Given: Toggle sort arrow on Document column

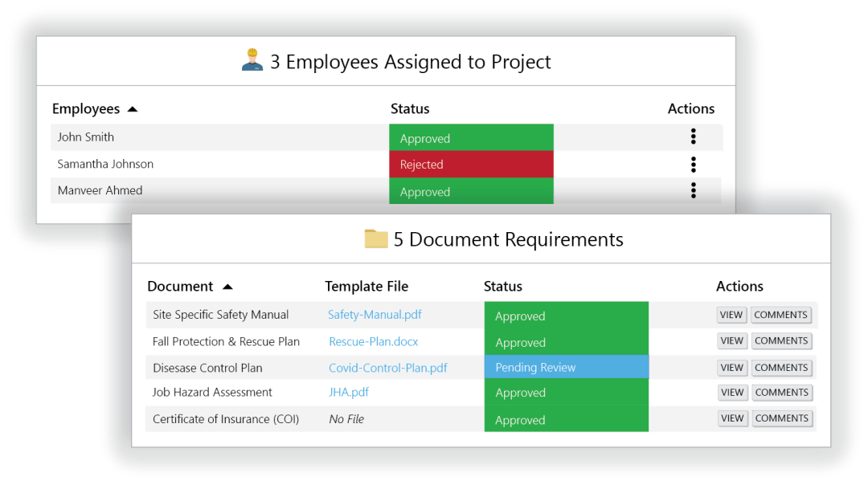Looking at the screenshot, I should [227, 287].
